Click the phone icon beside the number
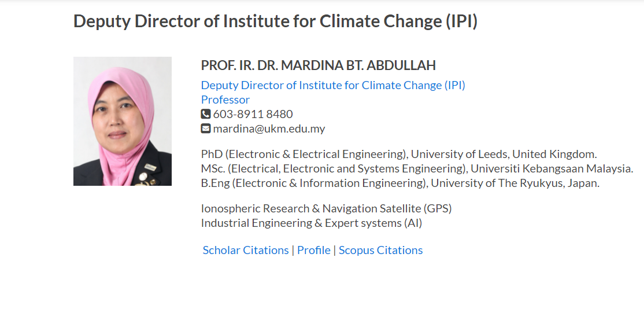This screenshot has width=644, height=327. [206, 114]
